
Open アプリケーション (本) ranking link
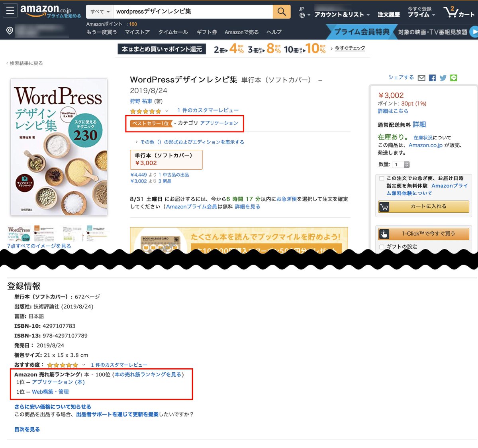[58, 382]
